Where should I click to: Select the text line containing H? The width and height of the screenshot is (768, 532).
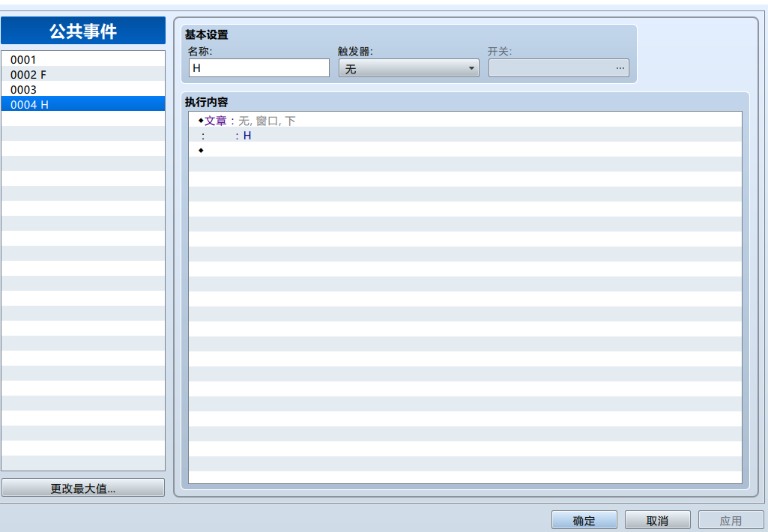pyautogui.click(x=465, y=135)
